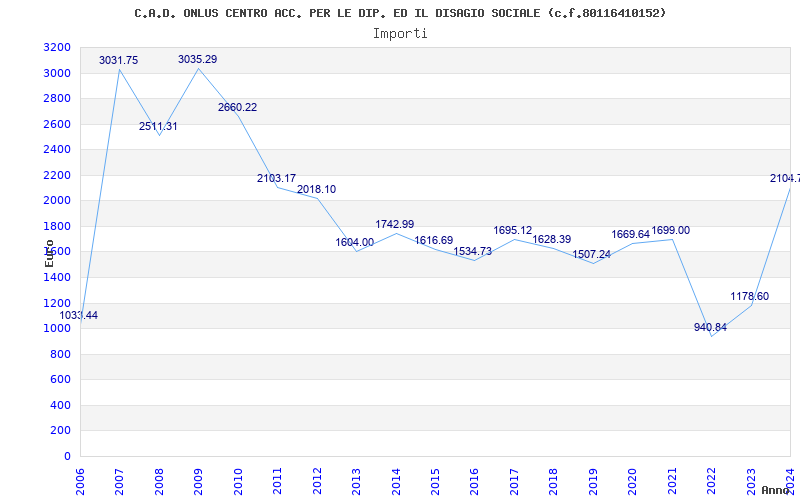Select the 1507.24 data label for 2019
The height and width of the screenshot is (500, 800).
tap(591, 255)
